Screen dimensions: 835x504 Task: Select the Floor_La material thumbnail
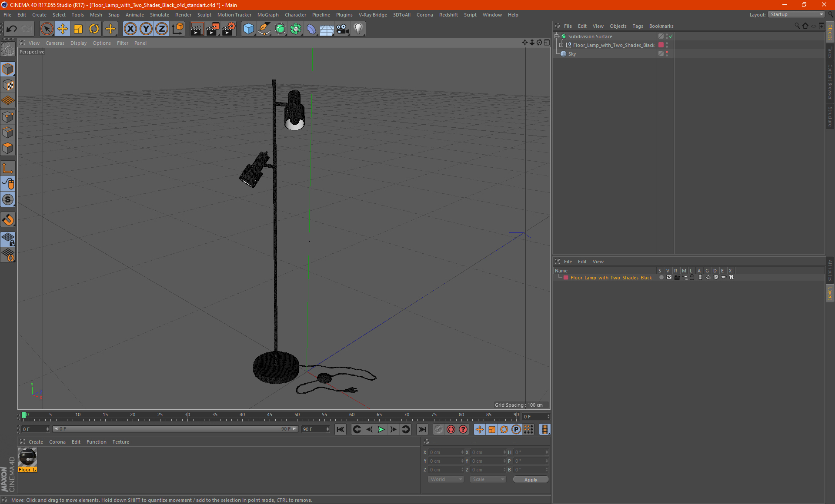pyautogui.click(x=28, y=458)
